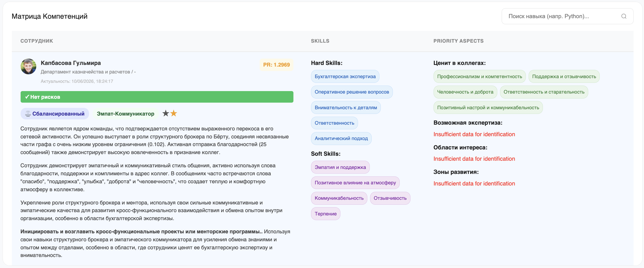Open Капбасова Гульмира's avatar photo

[28, 66]
